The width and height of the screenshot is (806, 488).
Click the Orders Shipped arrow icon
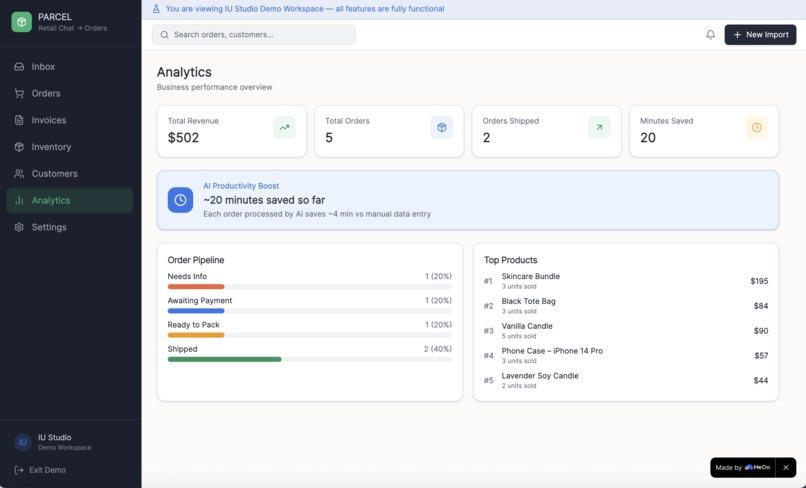point(599,128)
